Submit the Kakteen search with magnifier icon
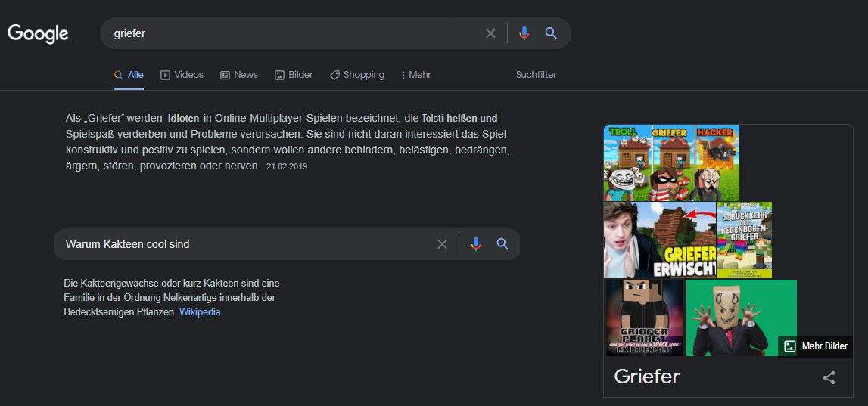This screenshot has height=406, width=868. 502,244
